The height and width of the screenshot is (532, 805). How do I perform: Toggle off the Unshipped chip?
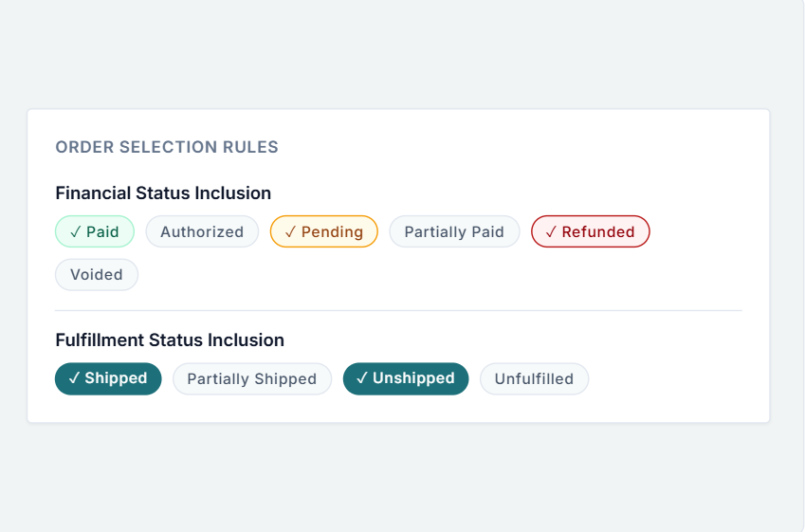[406, 379]
